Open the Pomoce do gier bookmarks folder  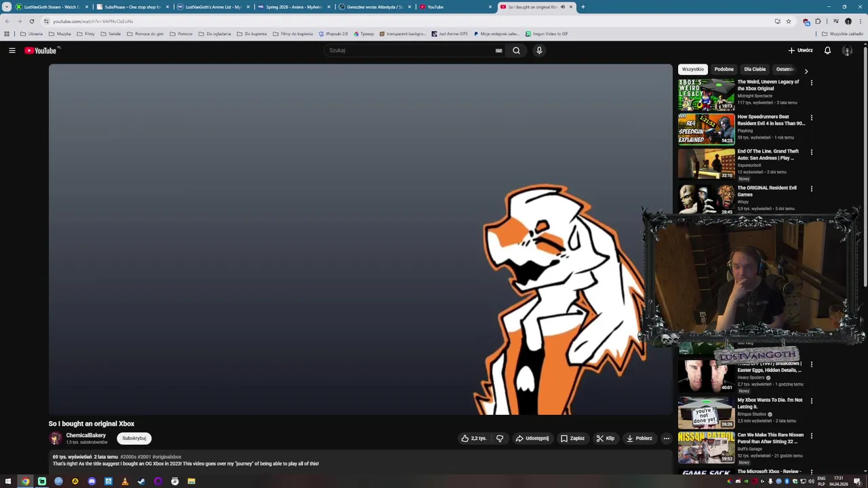click(144, 34)
